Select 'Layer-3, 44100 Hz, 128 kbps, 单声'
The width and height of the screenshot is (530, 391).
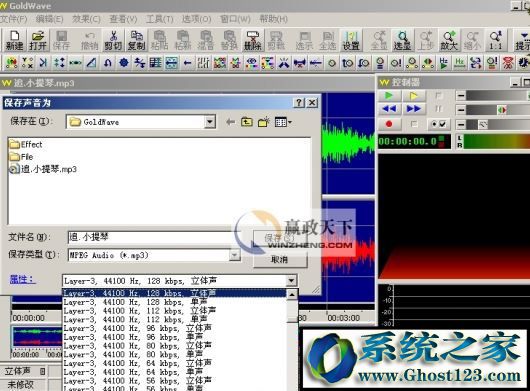coord(174,302)
